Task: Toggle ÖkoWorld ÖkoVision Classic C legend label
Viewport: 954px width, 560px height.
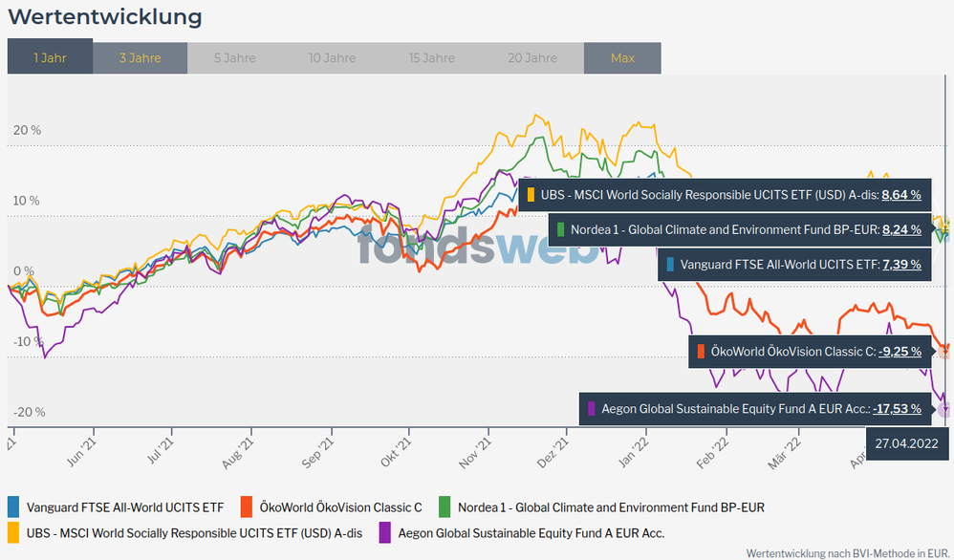Action: 340,507
